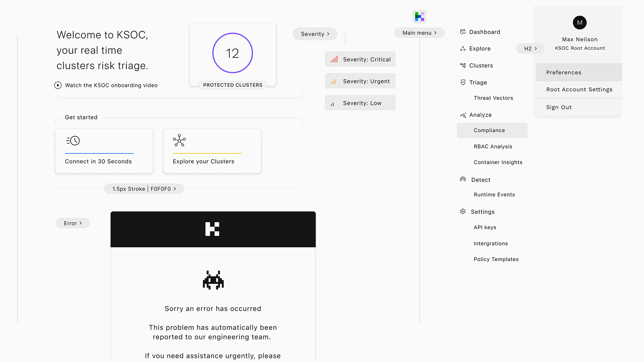The width and height of the screenshot is (644, 362).
Task: Click the Analyze chart icon
Action: click(463, 115)
